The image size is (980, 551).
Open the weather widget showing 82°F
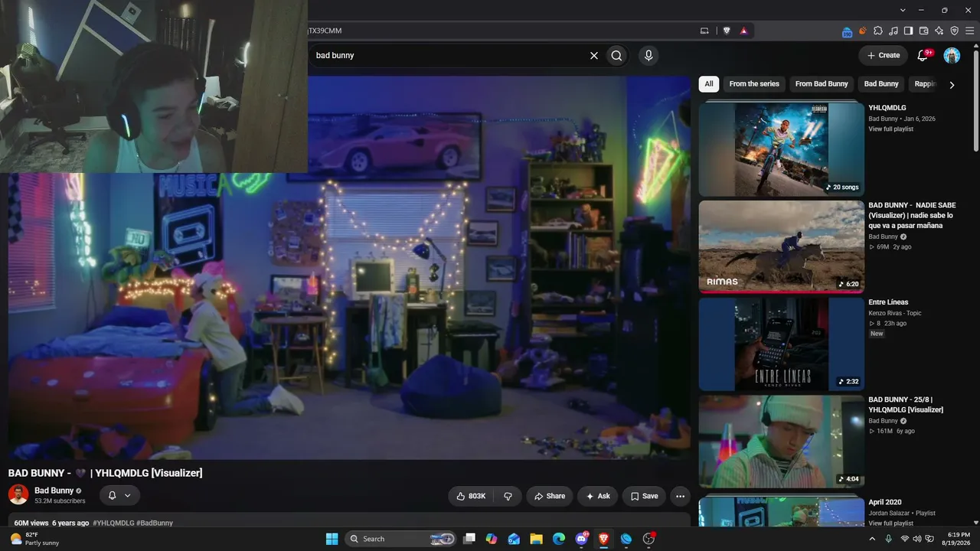[x=34, y=539]
